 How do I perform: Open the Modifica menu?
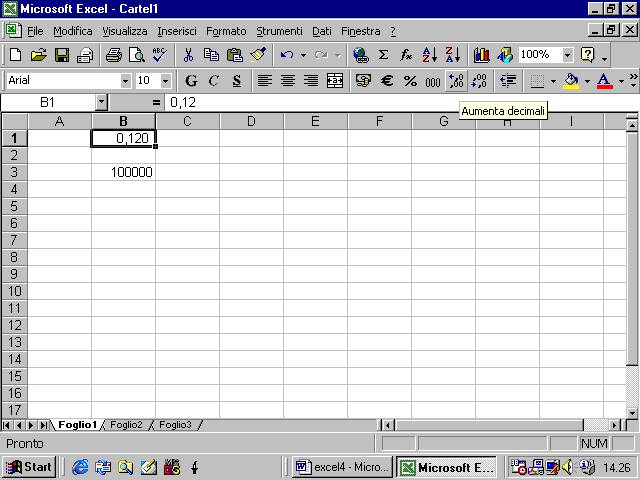[73, 31]
